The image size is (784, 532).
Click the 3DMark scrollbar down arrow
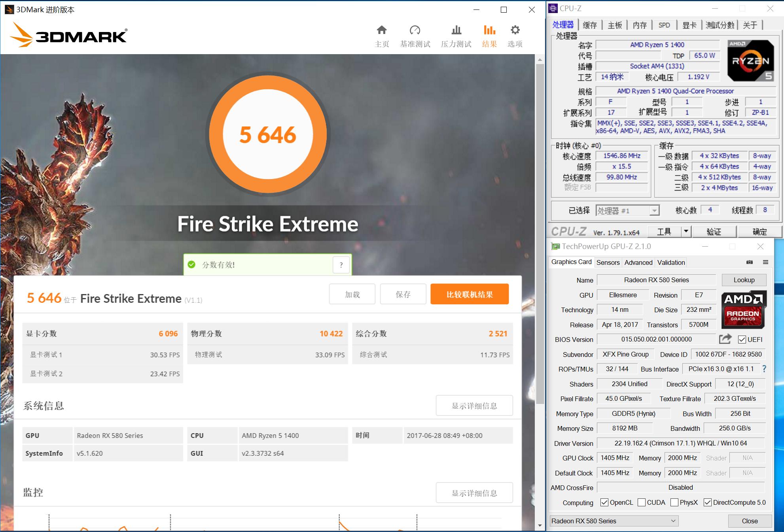(540, 526)
